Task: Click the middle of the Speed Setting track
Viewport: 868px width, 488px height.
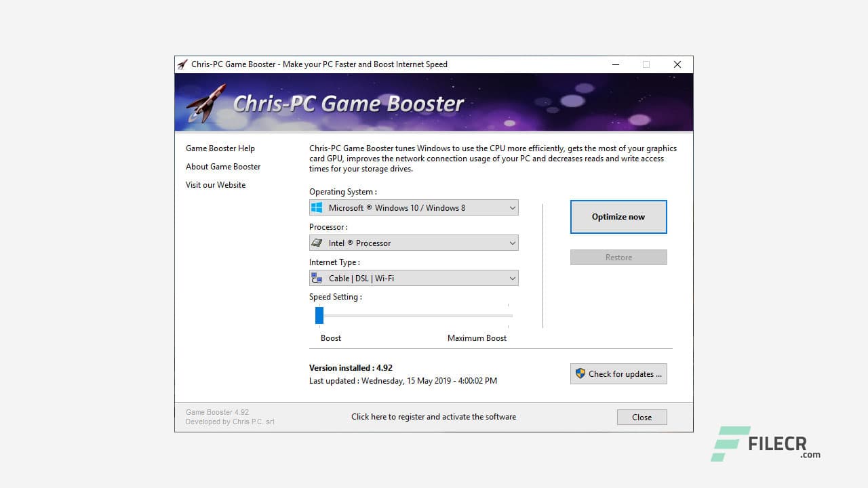Action: [x=414, y=315]
